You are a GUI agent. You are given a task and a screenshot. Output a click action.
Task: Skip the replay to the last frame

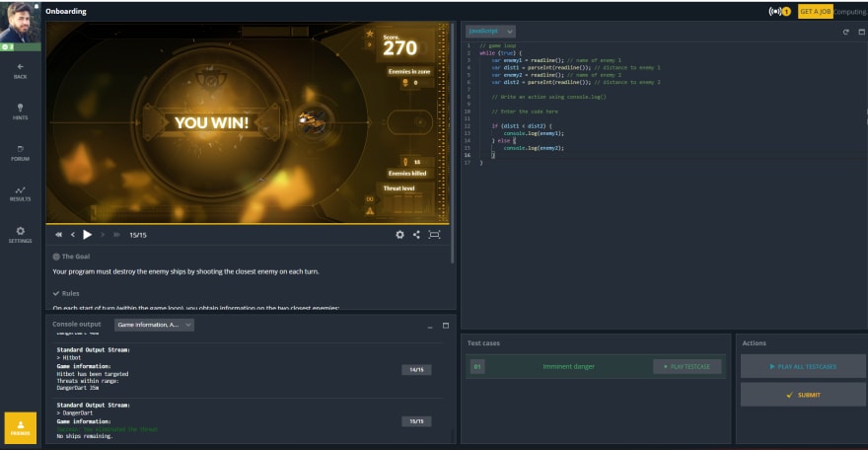tap(116, 235)
